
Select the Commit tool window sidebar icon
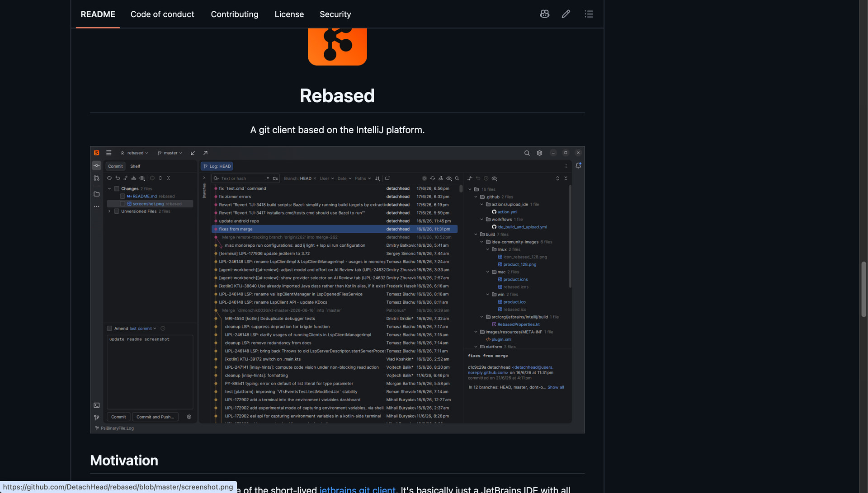coord(97,165)
